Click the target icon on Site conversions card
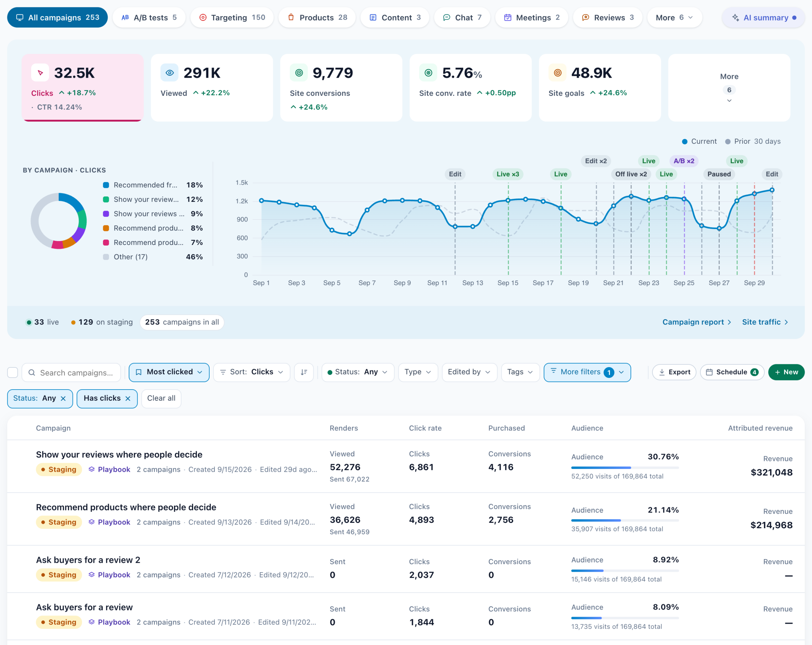The image size is (812, 645). [299, 73]
